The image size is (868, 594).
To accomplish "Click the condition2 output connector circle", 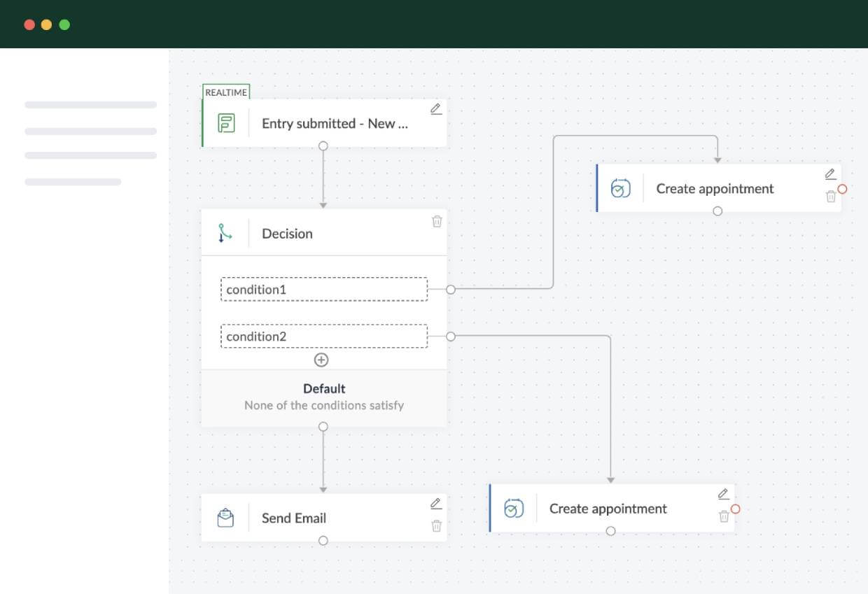I will pos(451,337).
